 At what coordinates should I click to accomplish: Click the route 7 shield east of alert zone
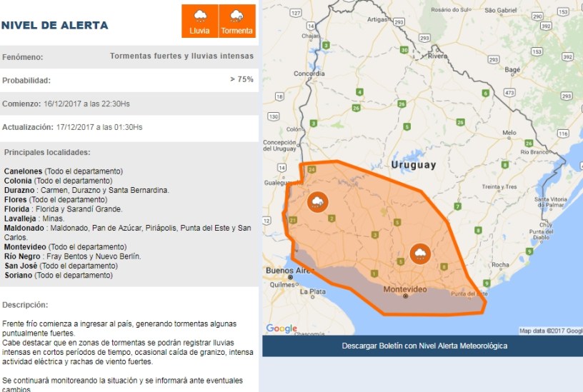point(458,206)
